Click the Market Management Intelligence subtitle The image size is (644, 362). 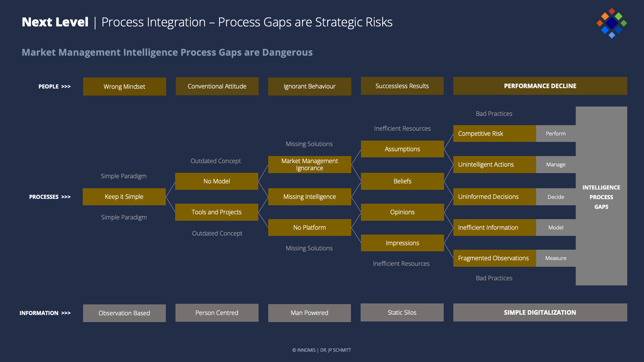tap(167, 52)
